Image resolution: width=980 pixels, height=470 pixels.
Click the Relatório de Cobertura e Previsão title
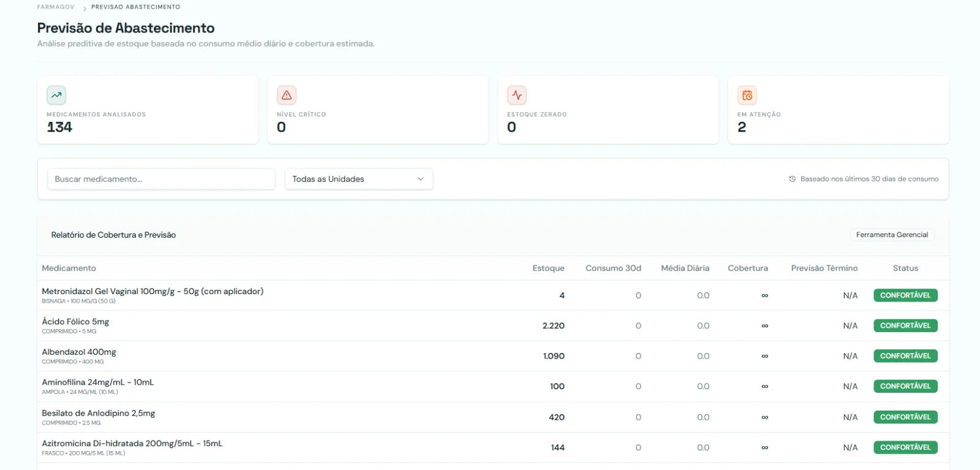113,235
